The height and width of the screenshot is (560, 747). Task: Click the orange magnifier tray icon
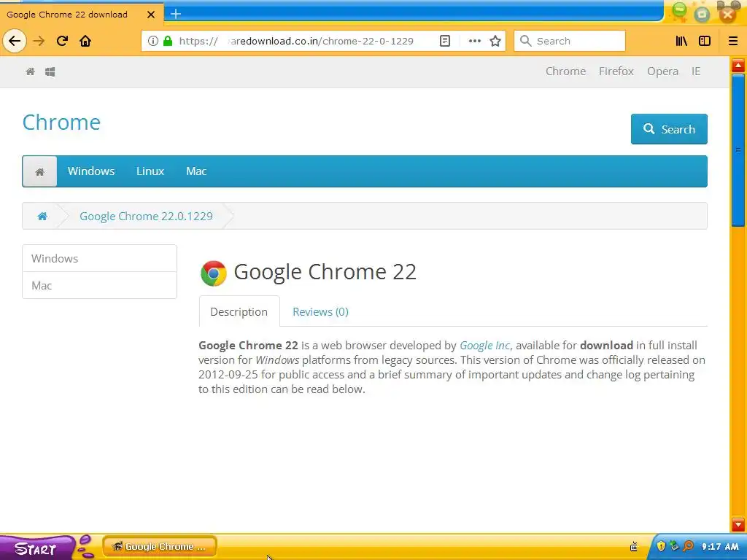tap(688, 545)
